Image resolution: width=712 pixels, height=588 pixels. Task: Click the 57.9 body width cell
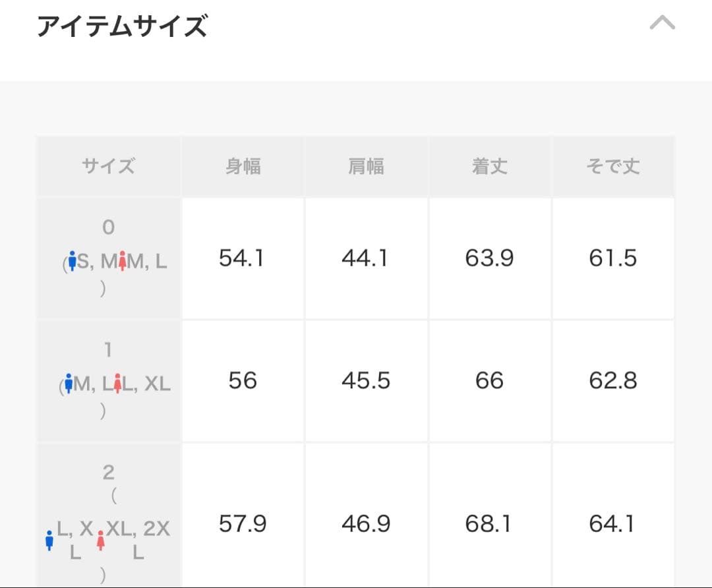242,524
